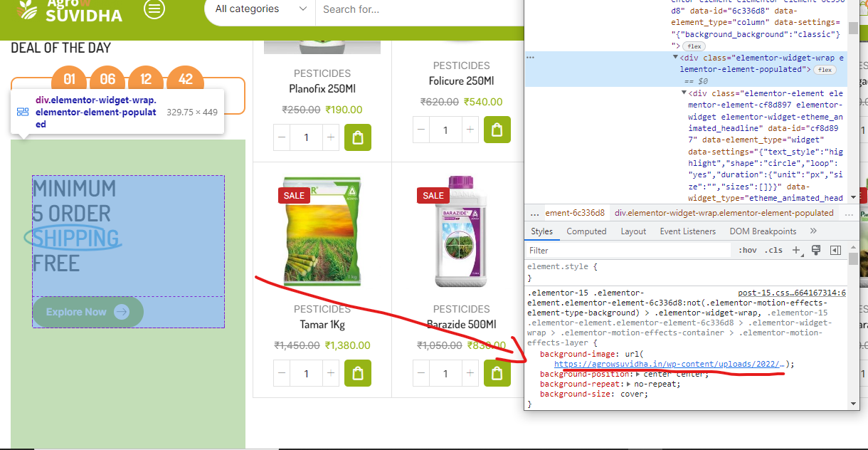Screen dimensions: 868x450
Task: Decrease Tamar 1Kg quantity
Action: pos(282,373)
